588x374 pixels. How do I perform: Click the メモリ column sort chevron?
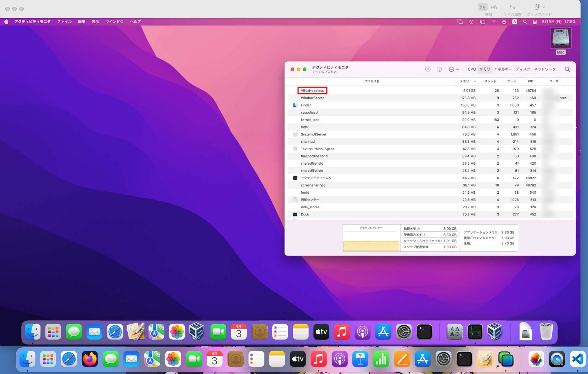coord(475,81)
